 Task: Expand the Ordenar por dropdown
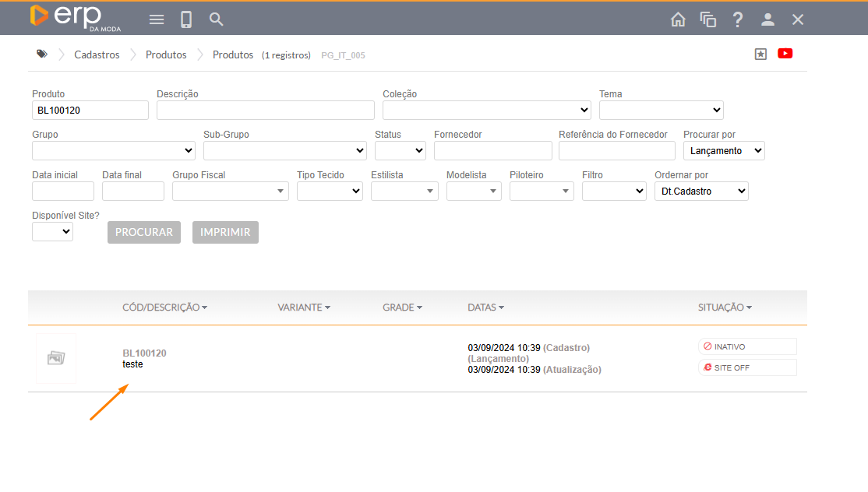click(x=700, y=191)
